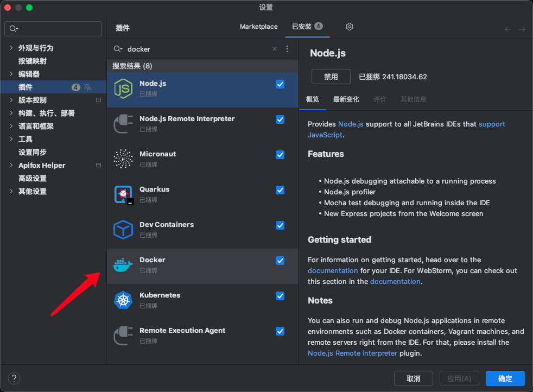Open the 评价 tab
Screen dimensions: 533x392
pyautogui.click(x=380, y=99)
